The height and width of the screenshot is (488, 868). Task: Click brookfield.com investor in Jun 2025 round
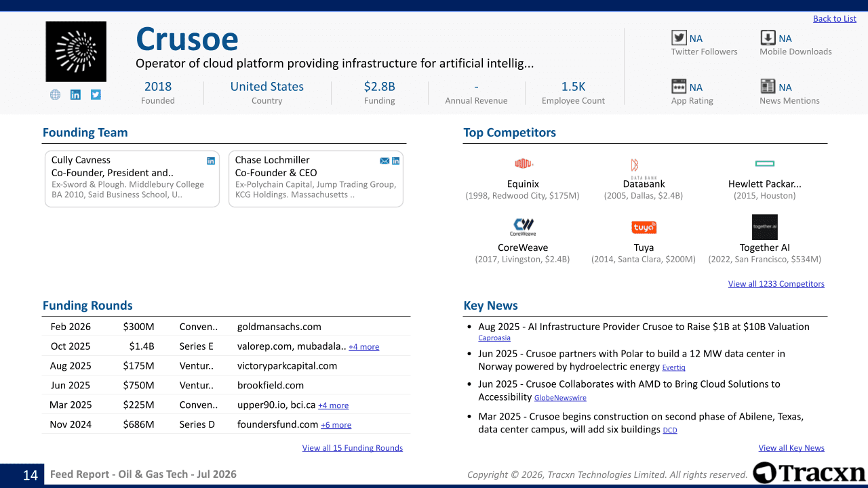pyautogui.click(x=271, y=386)
